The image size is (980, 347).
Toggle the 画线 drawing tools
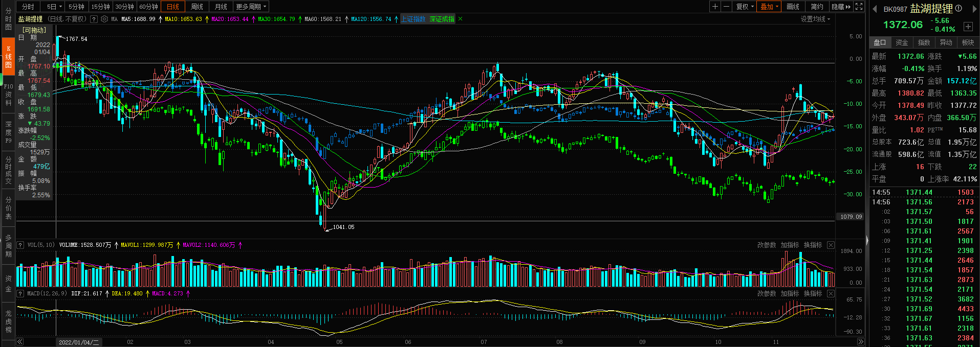tap(793, 7)
